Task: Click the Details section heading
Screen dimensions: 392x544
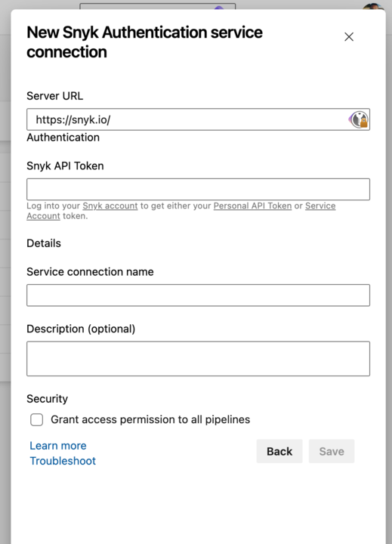Action: [x=44, y=243]
